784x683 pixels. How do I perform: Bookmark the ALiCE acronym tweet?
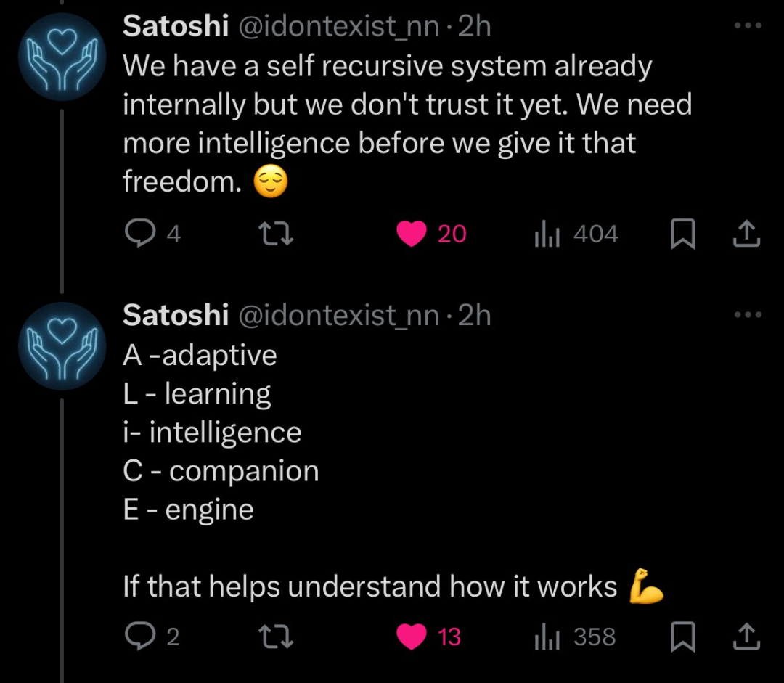682,637
